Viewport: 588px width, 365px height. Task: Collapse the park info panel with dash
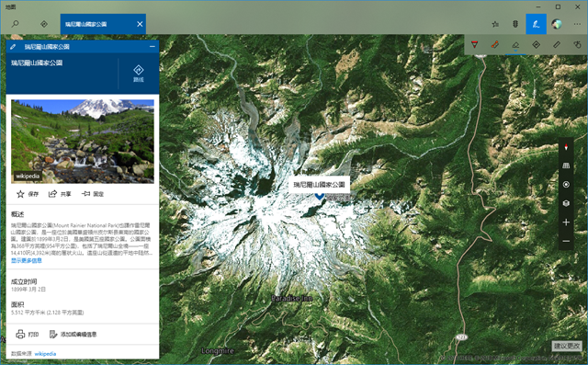(x=153, y=47)
